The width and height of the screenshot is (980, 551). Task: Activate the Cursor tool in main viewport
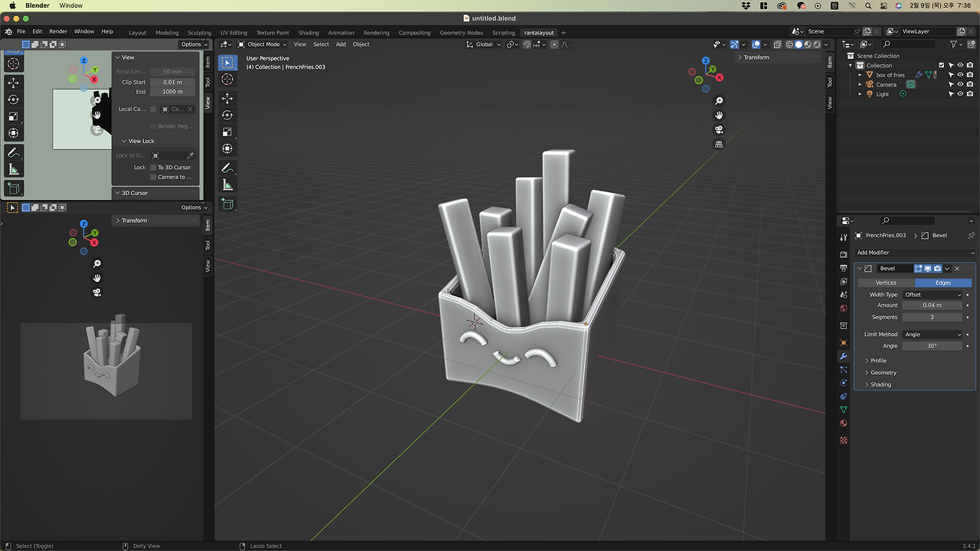(227, 80)
